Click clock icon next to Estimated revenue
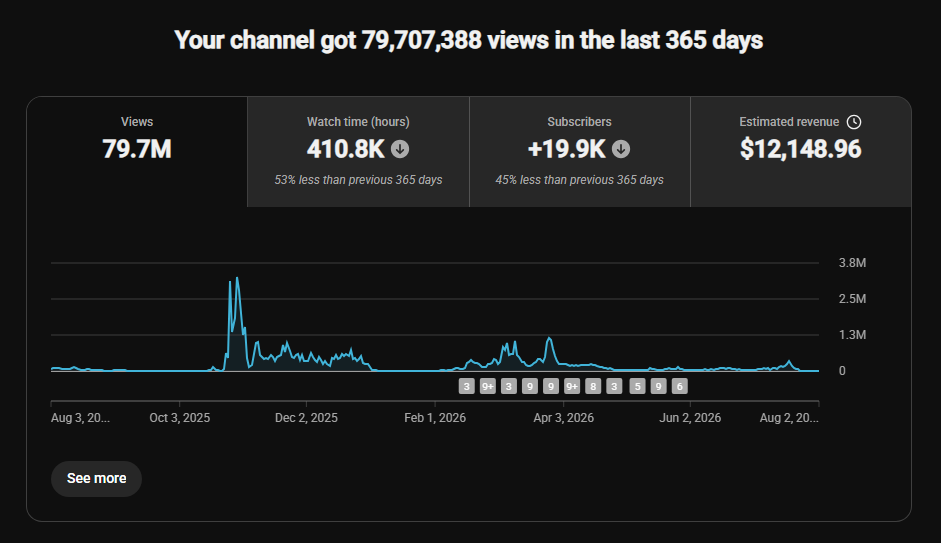The image size is (941, 543). (854, 122)
